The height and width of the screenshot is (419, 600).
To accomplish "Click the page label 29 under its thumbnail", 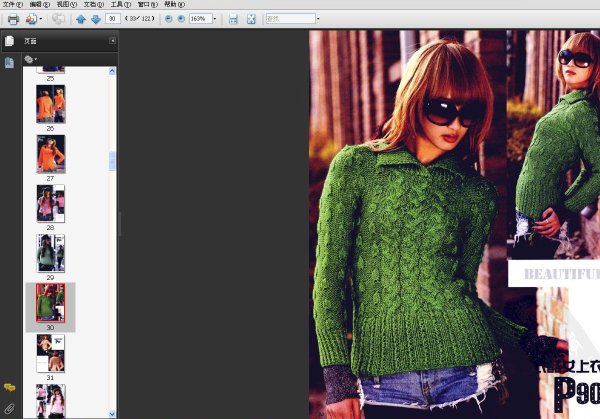I will tap(50, 277).
